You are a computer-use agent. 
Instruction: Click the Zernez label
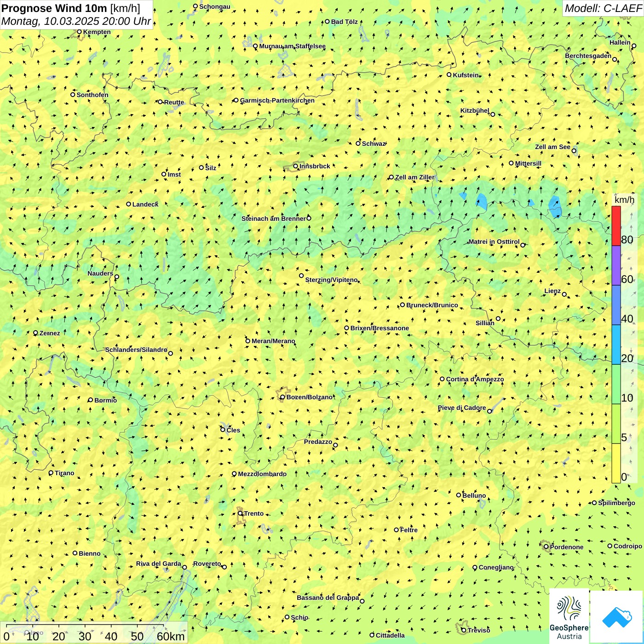pos(50,333)
